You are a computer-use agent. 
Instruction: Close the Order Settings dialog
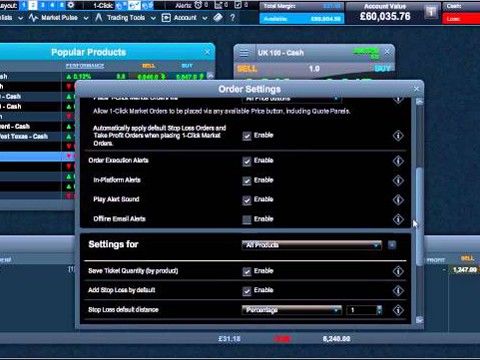[416, 89]
